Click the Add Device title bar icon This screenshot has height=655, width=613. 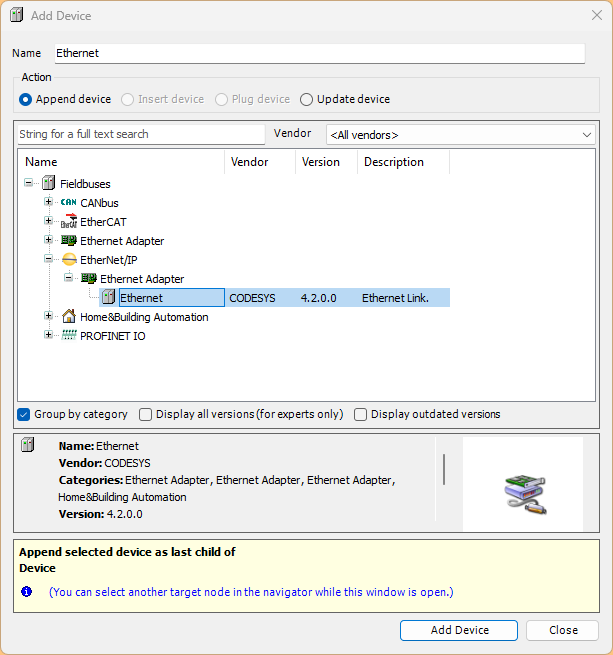tap(17, 15)
